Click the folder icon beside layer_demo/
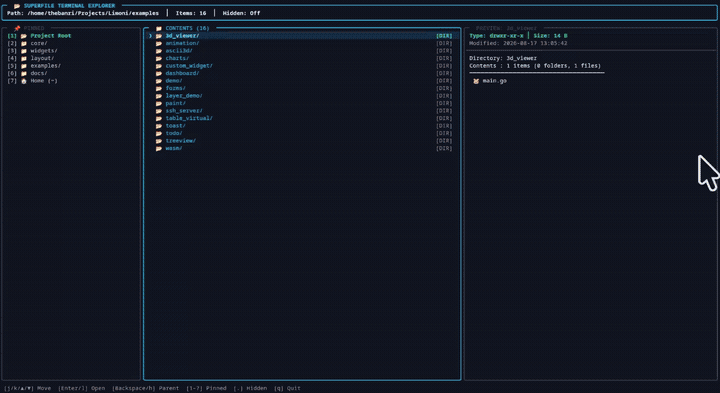Image resolution: width=720 pixels, height=393 pixels. click(159, 96)
